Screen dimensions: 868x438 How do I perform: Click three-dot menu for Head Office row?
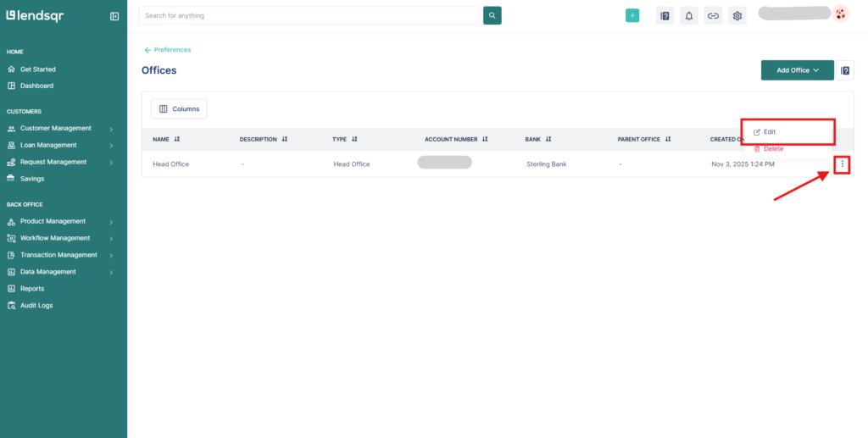tap(842, 164)
